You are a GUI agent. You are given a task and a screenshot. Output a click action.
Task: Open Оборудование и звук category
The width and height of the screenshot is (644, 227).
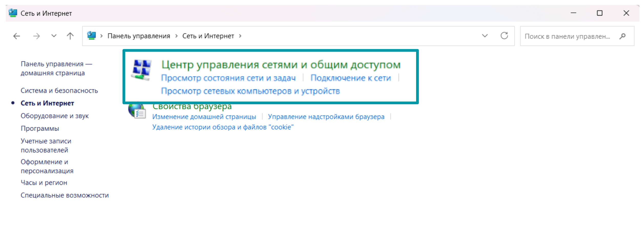(x=55, y=116)
